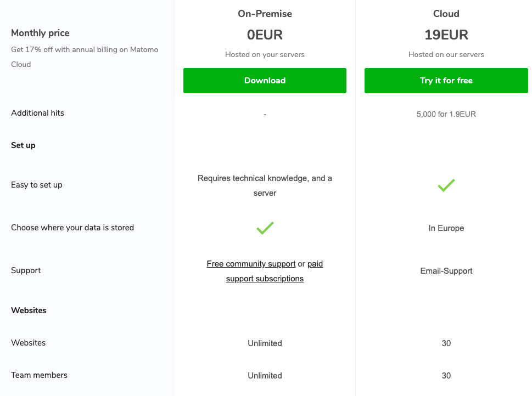Click the Email-Support cell in Cloud column
532x396 pixels.
point(446,271)
